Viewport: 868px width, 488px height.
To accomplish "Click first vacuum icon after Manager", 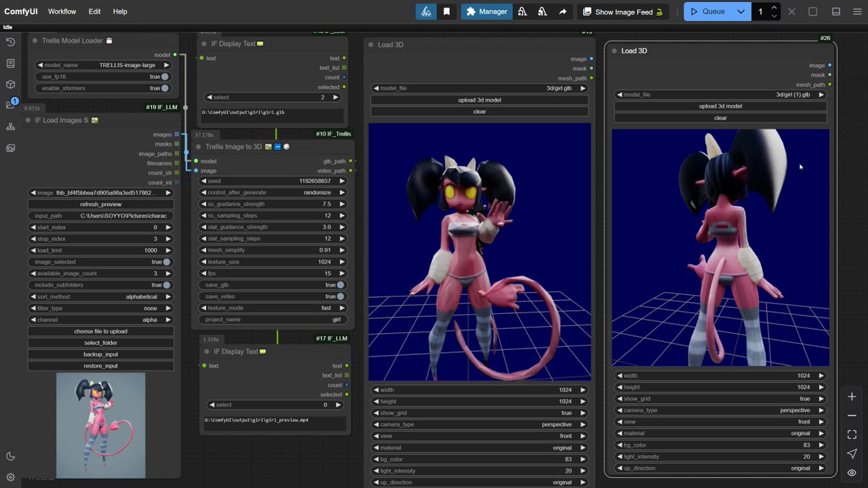I will (522, 12).
